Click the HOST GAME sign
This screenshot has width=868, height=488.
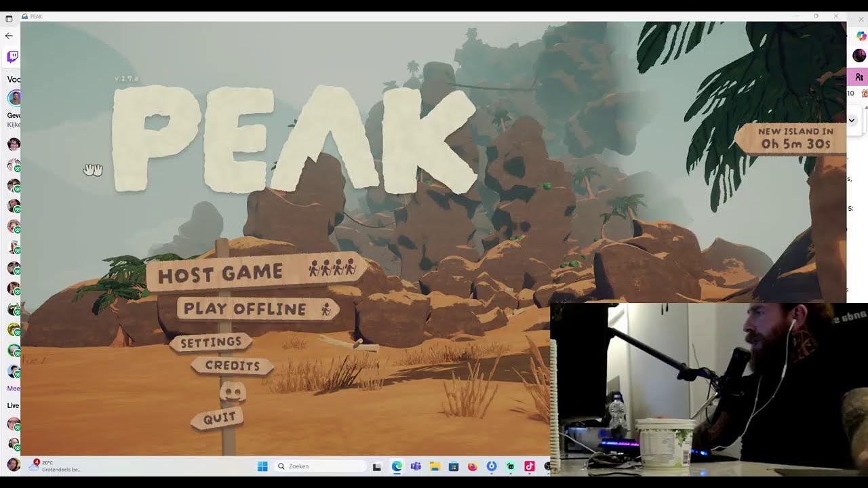[256, 272]
